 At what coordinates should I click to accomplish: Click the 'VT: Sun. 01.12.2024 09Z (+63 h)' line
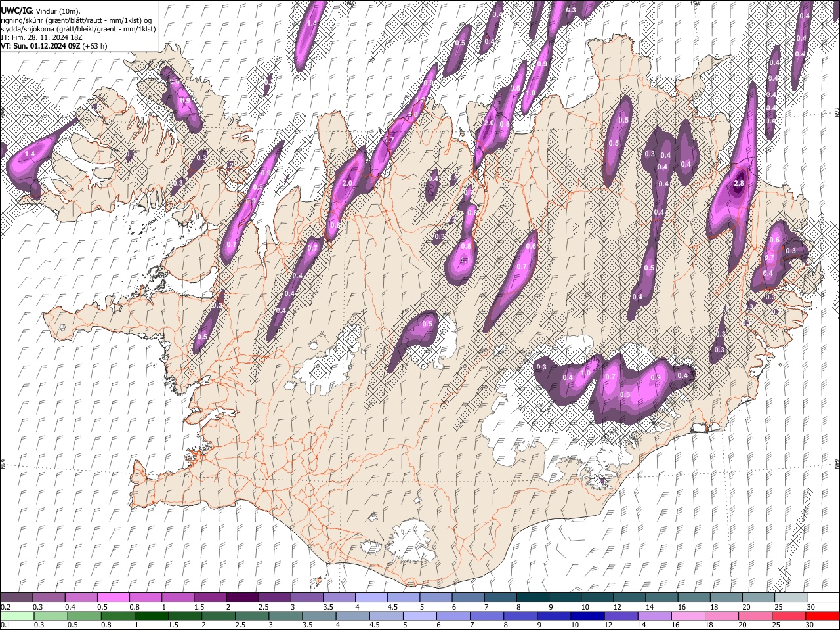(x=54, y=46)
